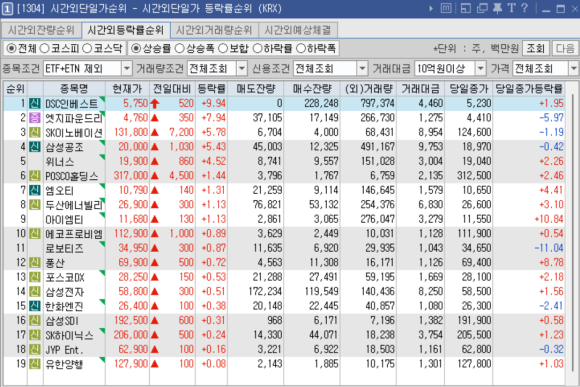Click the 신 badge next to 유한양행
This screenshot has height=387, width=580.
(35, 364)
